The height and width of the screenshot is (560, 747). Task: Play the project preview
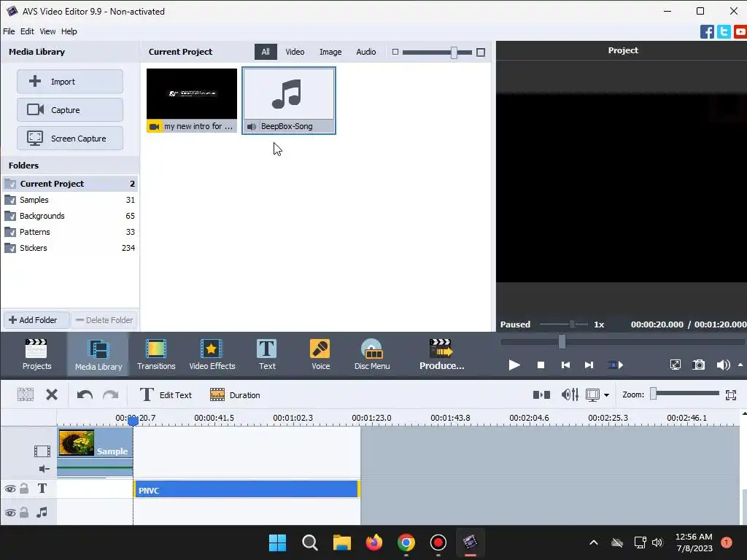pos(514,365)
